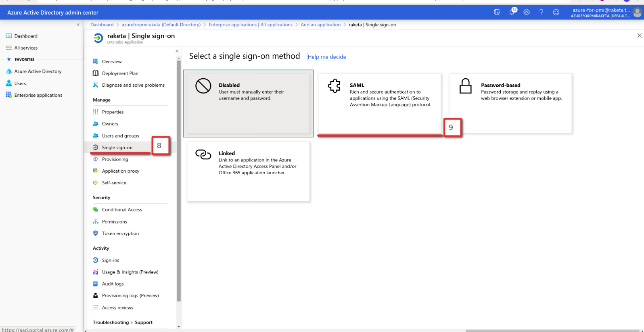Open the cloud shell/directory filter icon in the header
644x332 pixels.
[497, 13]
